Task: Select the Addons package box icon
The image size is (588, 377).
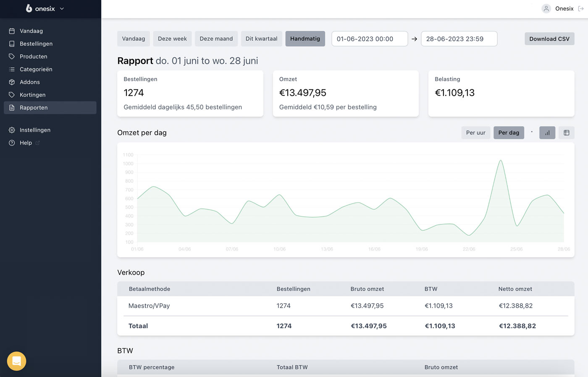Action: point(11,82)
